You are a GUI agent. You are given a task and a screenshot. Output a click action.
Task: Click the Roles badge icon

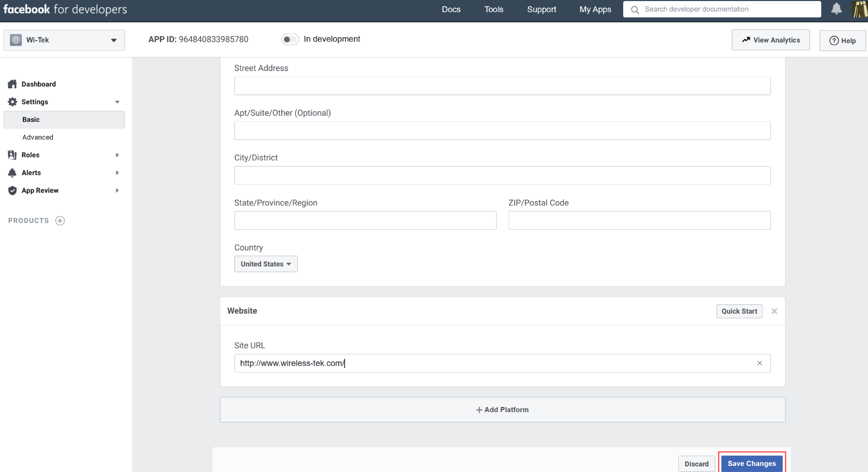tap(12, 155)
